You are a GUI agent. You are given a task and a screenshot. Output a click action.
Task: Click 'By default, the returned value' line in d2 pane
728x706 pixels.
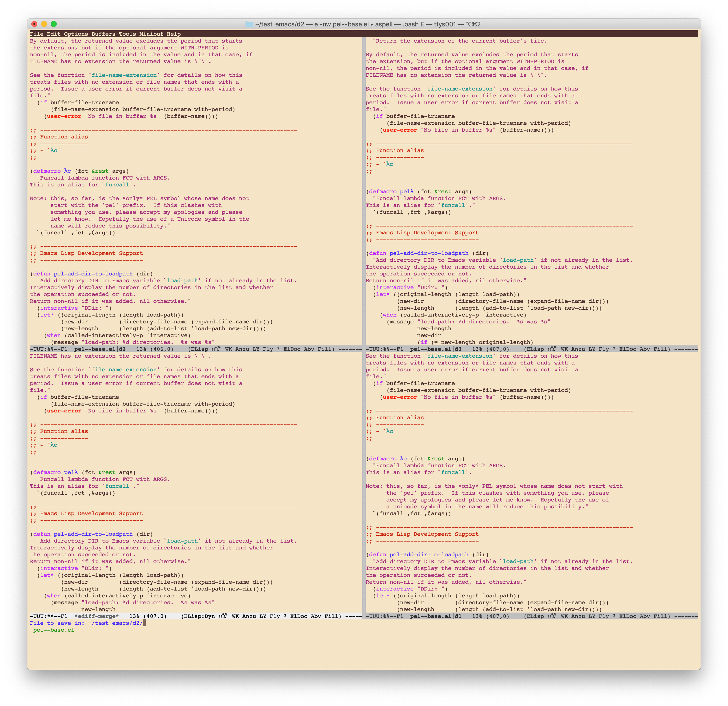(136, 41)
